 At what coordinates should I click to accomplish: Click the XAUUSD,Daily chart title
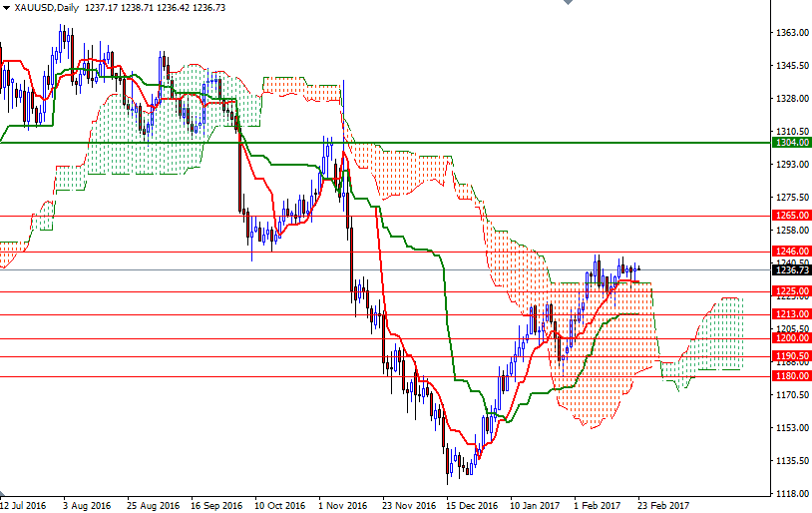pos(48,7)
